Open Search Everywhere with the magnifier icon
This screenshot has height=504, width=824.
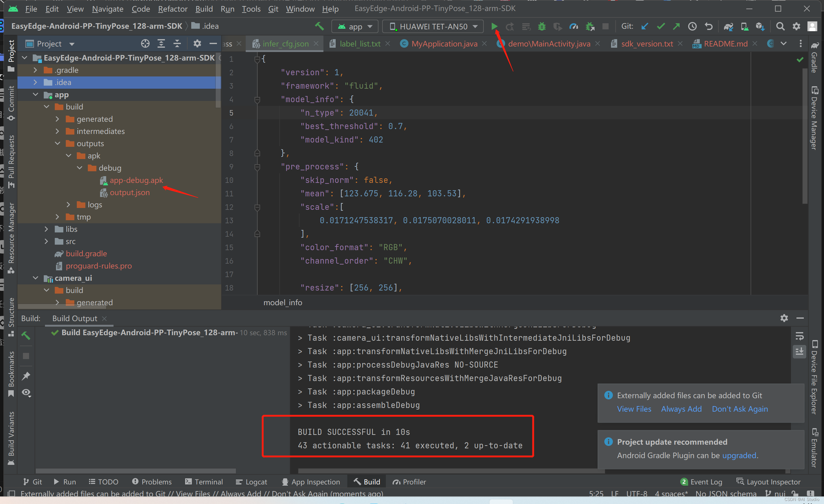point(780,26)
